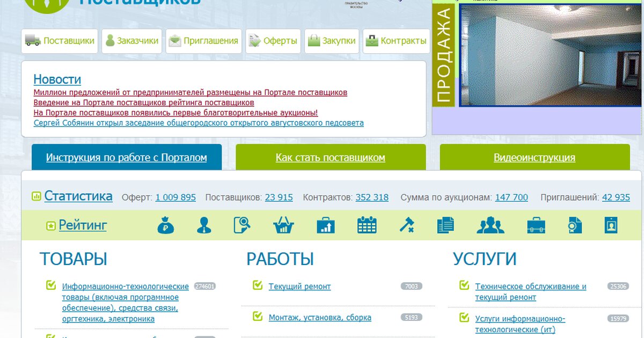Toggle the checkmark beside Монтаж, установка, сборка
The width and height of the screenshot is (644, 338).
point(257,316)
